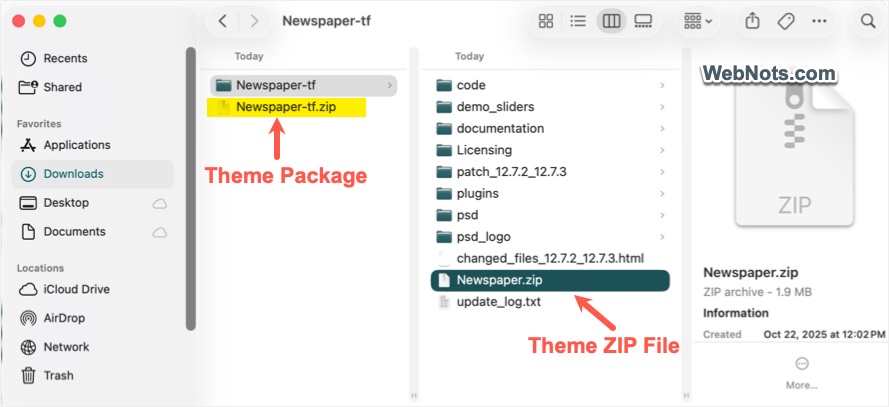Click the iCloud status icon beside Desktop

(x=160, y=204)
